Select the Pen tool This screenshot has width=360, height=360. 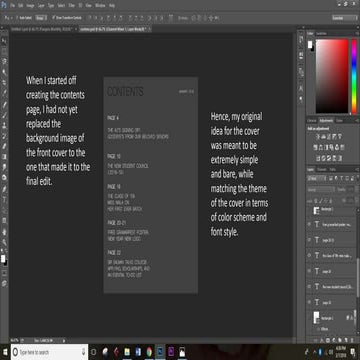(x=4, y=189)
